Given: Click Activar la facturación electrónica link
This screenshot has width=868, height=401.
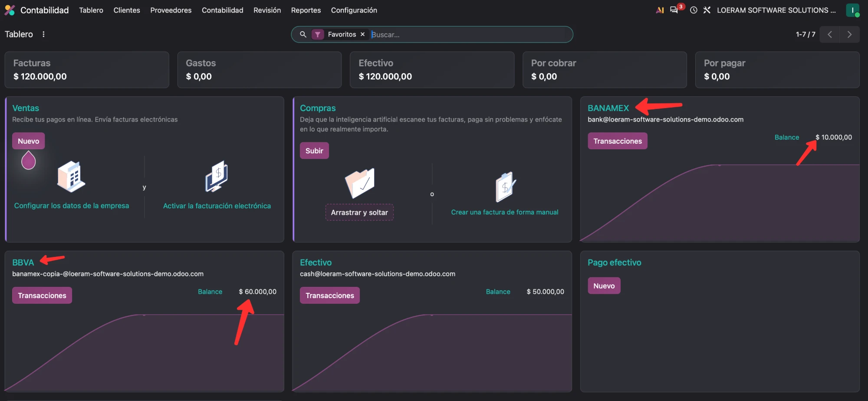Looking at the screenshot, I should [x=217, y=206].
